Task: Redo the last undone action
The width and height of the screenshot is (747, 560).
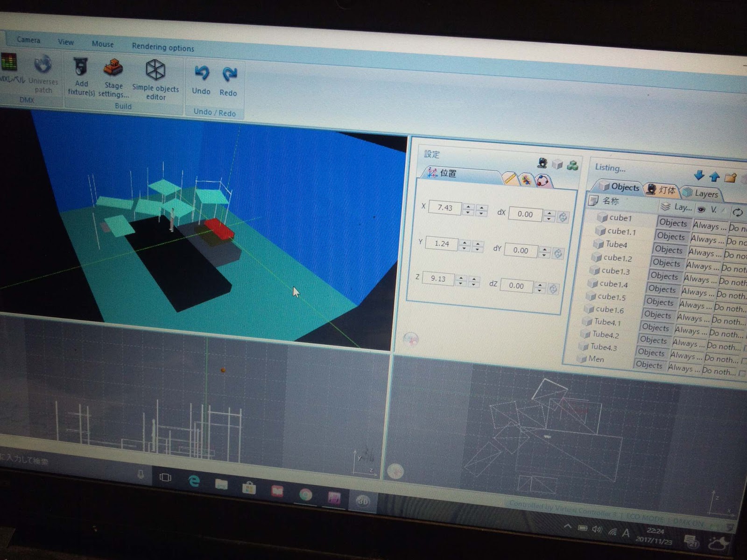Action: coord(229,82)
